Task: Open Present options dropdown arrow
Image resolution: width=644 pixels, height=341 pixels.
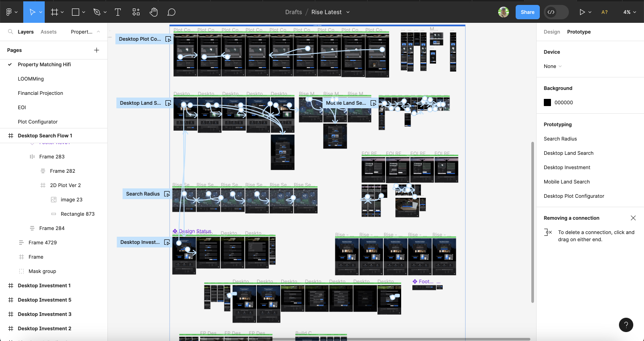Action: click(590, 12)
